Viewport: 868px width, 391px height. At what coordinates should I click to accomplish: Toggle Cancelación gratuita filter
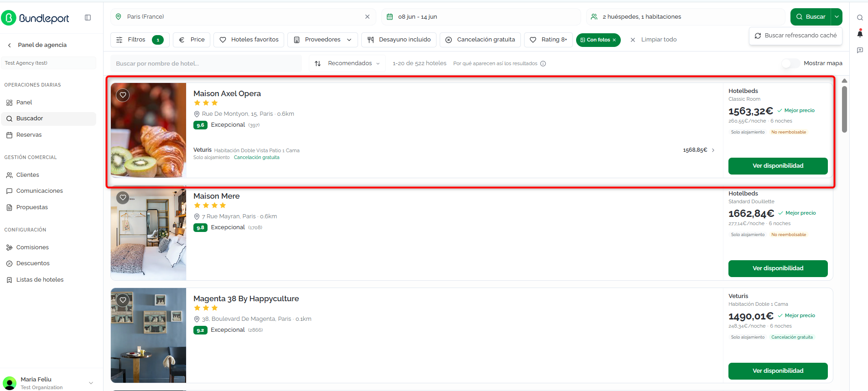click(x=480, y=40)
